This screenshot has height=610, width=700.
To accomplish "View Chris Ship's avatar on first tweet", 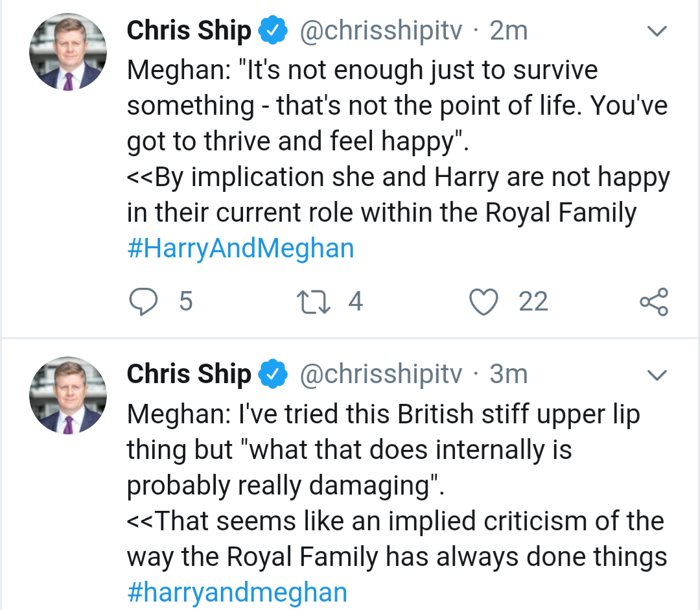I will tap(67, 52).
